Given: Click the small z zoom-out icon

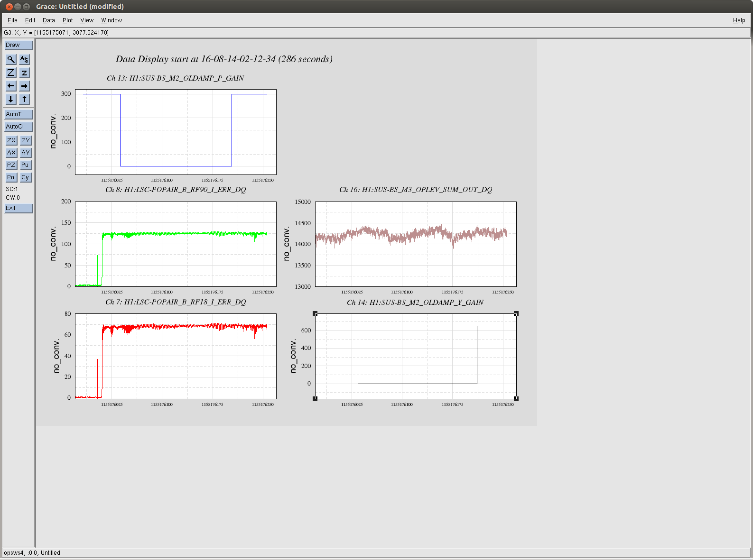Looking at the screenshot, I should (x=24, y=73).
